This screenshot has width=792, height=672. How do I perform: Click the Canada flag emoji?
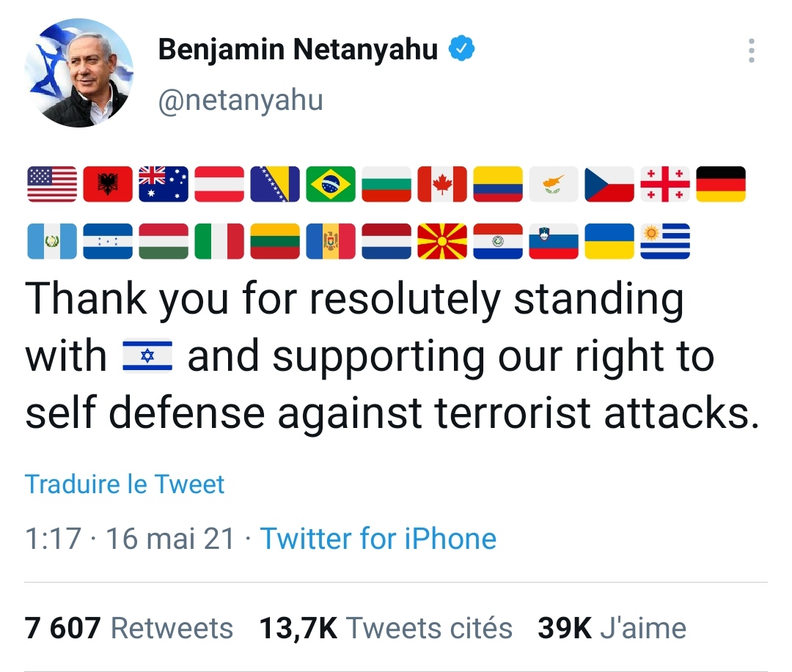tap(442, 184)
